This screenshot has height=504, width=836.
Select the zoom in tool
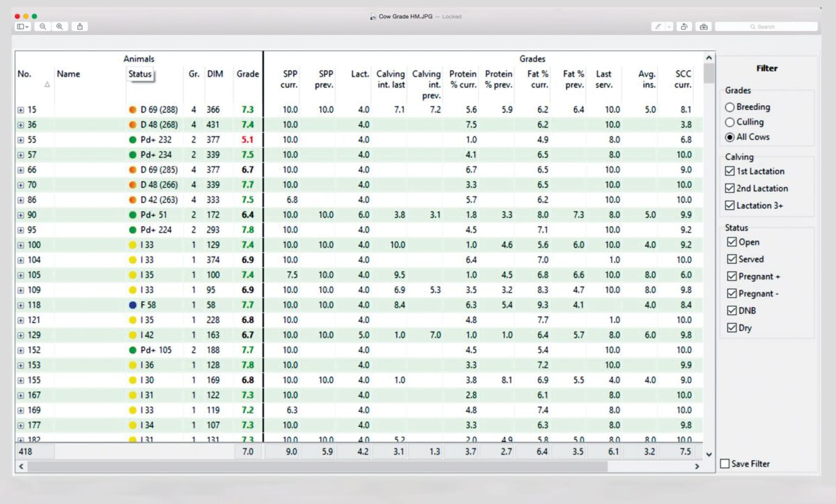(x=60, y=26)
